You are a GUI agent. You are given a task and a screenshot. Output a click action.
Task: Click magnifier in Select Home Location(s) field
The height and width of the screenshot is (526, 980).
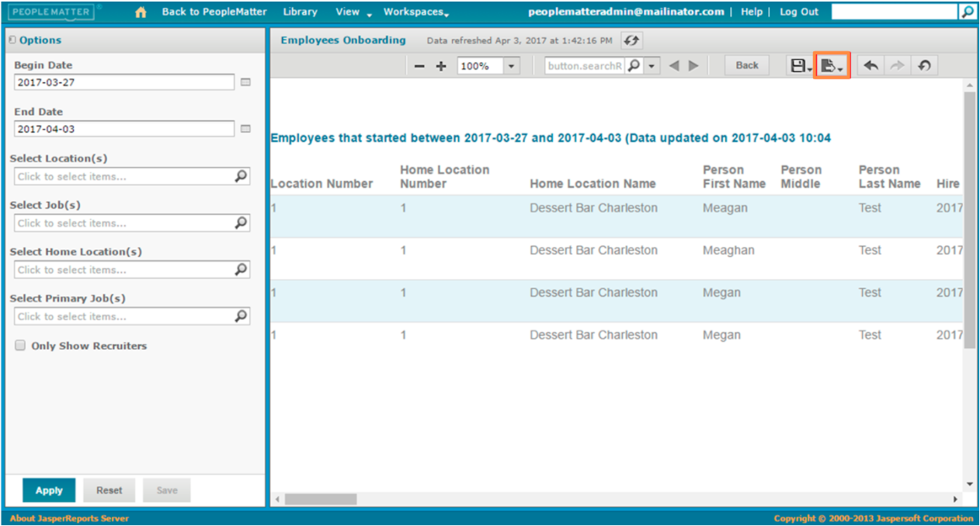(x=242, y=270)
